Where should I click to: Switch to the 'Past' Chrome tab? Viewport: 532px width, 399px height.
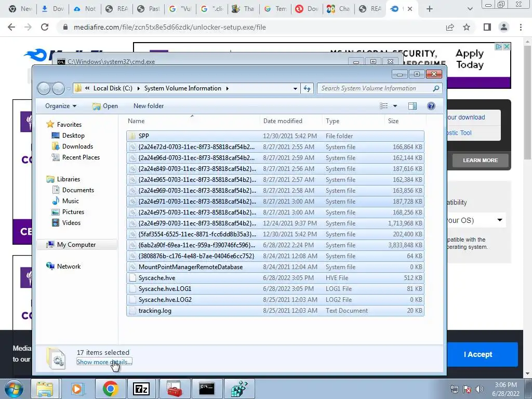(x=149, y=9)
